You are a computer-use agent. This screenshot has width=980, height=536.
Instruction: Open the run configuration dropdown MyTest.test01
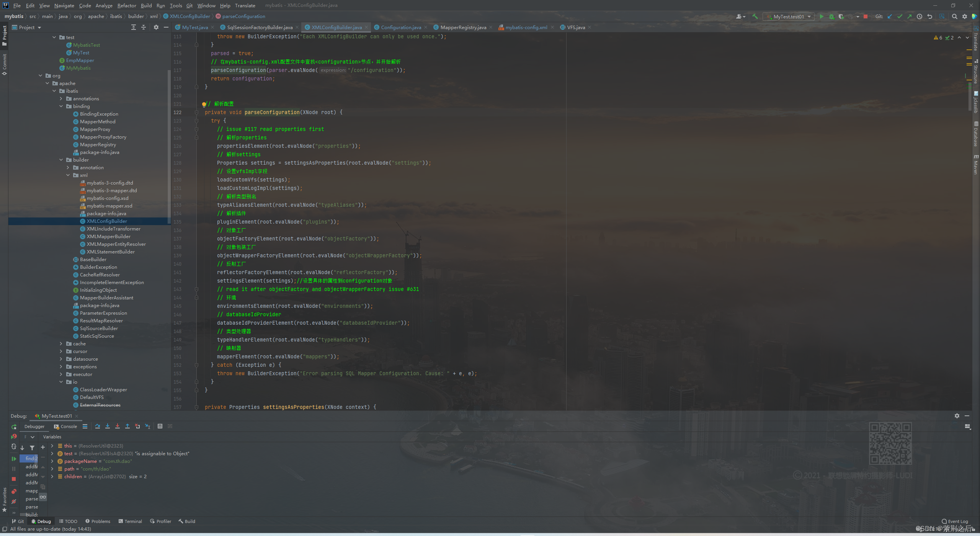[788, 16]
